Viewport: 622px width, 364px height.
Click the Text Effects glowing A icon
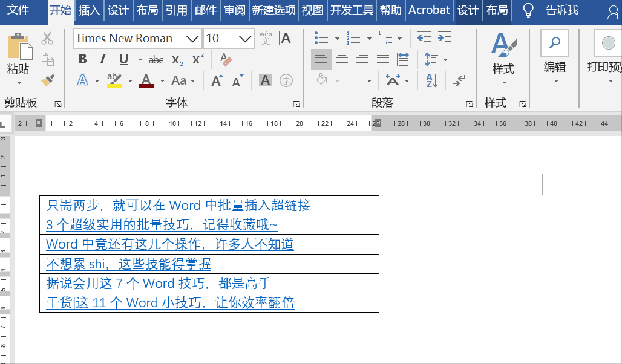coord(82,80)
